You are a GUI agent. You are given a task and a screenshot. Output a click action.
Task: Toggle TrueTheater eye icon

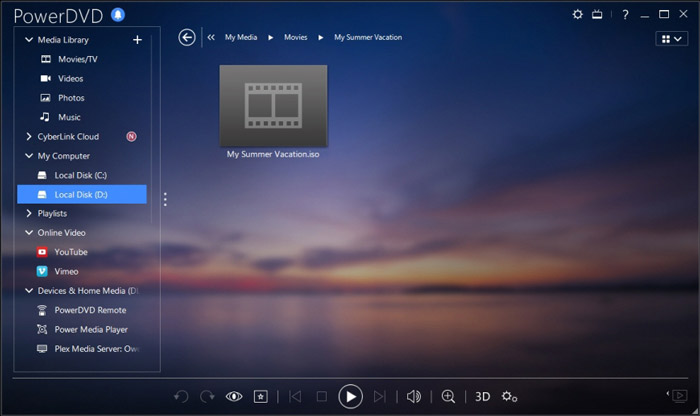[234, 396]
